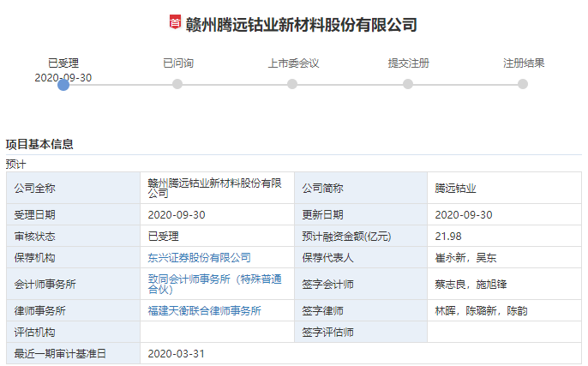588x366 pixels.
Task: Click the 2020-03-31 audit base date cell
Action: 176,353
